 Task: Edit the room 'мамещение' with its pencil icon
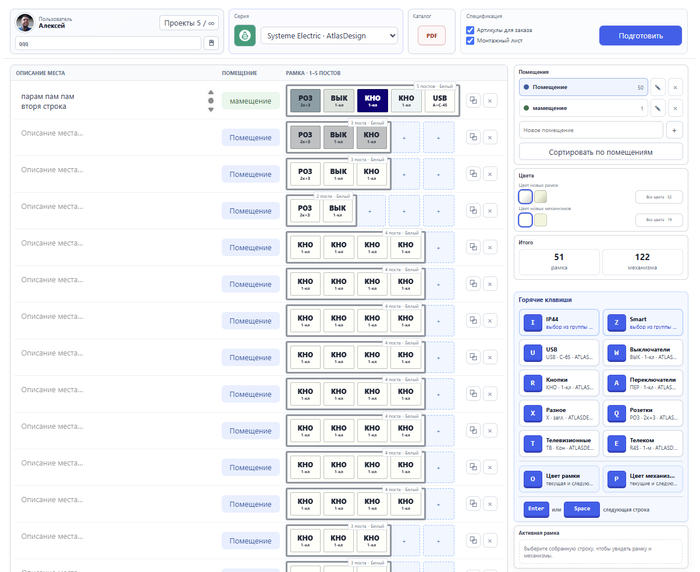pos(658,108)
